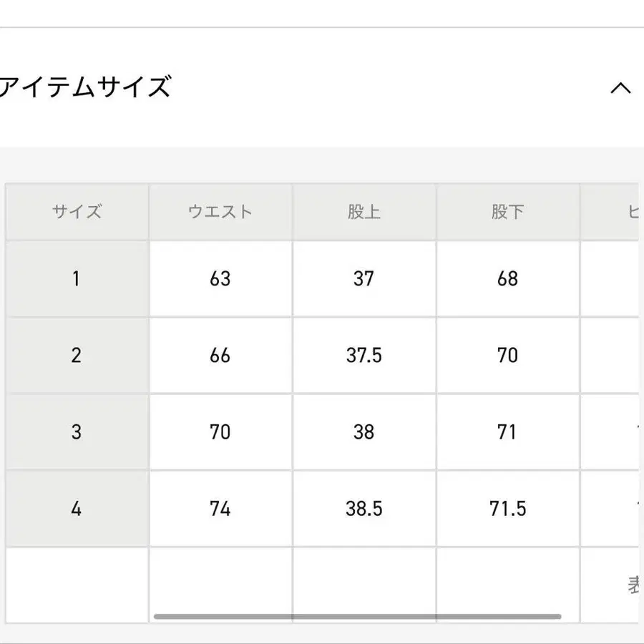Select the サイズ column header

click(76, 211)
